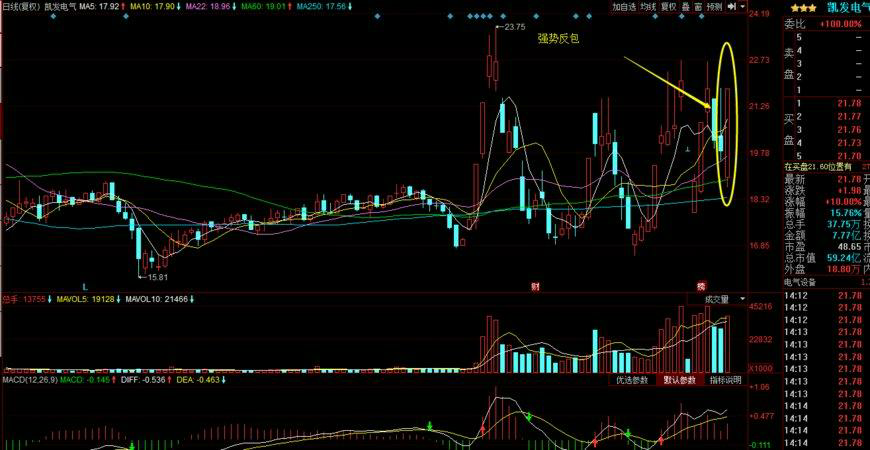Image resolution: width=870 pixels, height=450 pixels.
Task: Click the 总手 37.75万 value
Action: point(843,224)
